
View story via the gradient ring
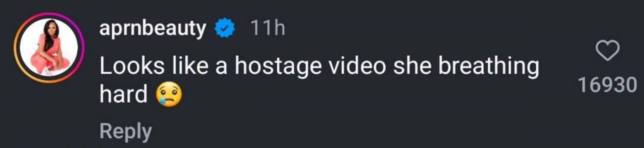pos(49,48)
